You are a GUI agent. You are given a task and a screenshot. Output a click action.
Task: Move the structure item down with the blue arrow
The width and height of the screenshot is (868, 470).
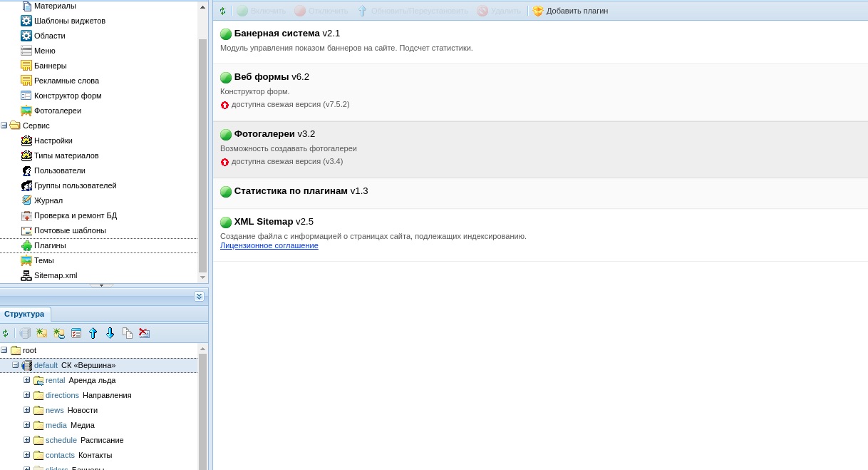click(x=110, y=333)
